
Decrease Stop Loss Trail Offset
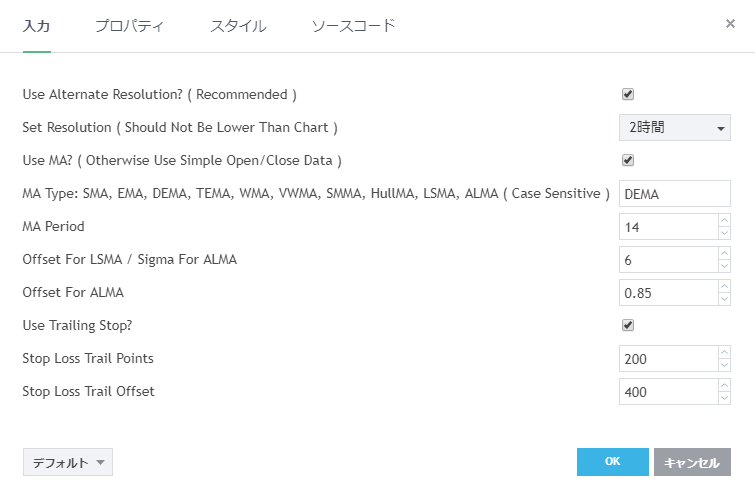[724, 398]
